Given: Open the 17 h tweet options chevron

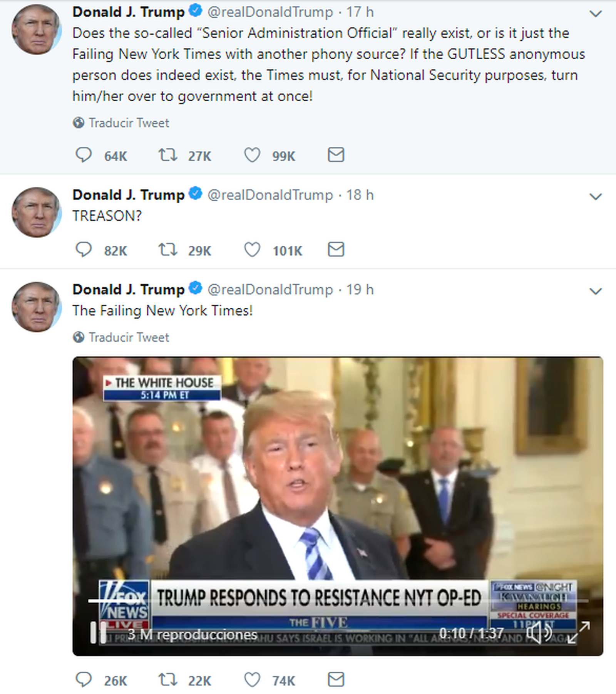Looking at the screenshot, I should 596,14.
